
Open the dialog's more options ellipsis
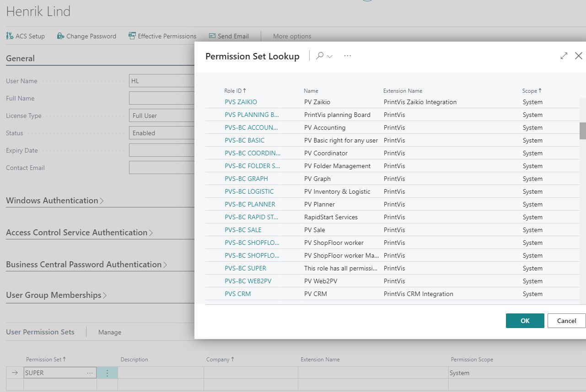point(347,56)
